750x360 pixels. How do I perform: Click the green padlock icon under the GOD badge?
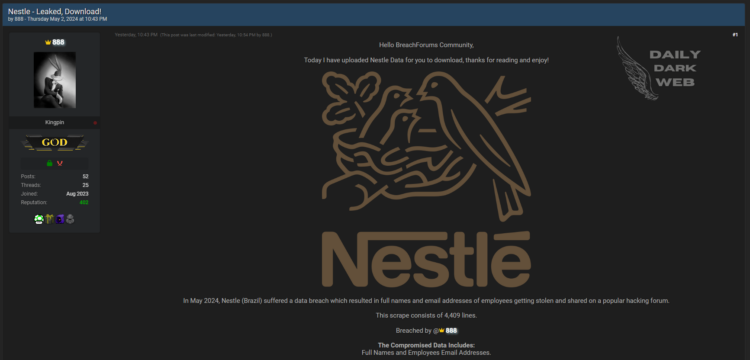(49, 163)
